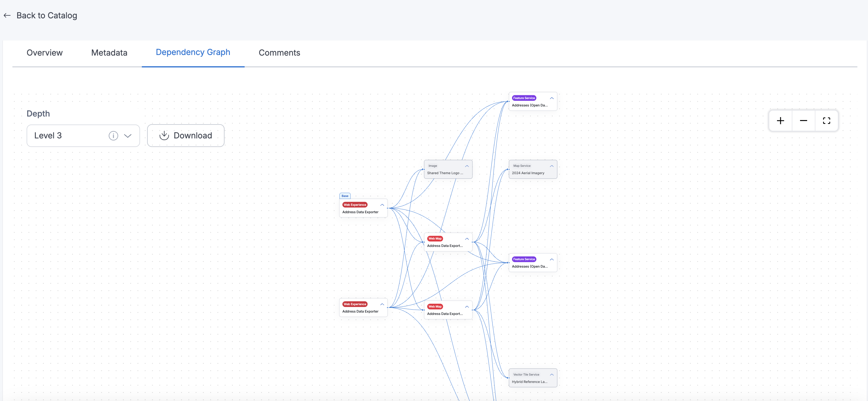Image resolution: width=868 pixels, height=401 pixels.
Task: Click the Base tag above Address Data Exporter
Action: pos(345,195)
